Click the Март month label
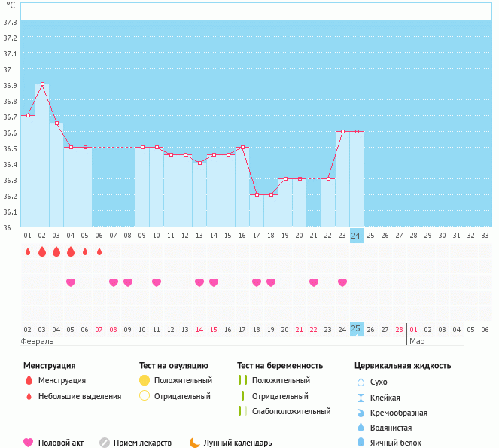499x448 pixels. (x=419, y=341)
